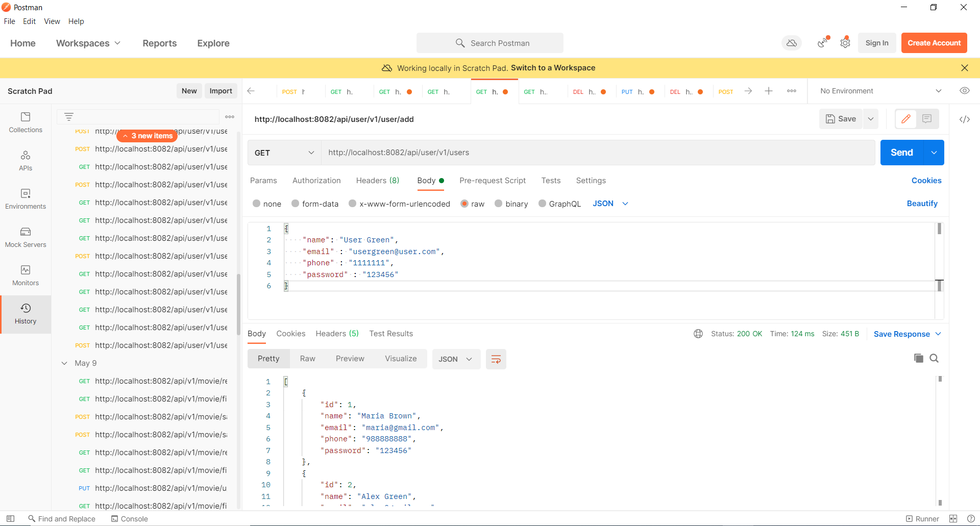The width and height of the screenshot is (980, 526).
Task: Expand the Save options arrow
Action: pos(871,119)
